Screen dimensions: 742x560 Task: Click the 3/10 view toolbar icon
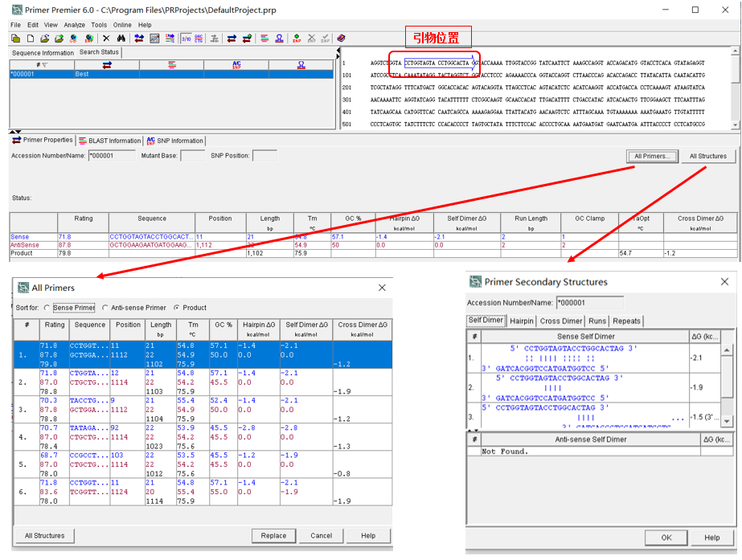tap(186, 39)
